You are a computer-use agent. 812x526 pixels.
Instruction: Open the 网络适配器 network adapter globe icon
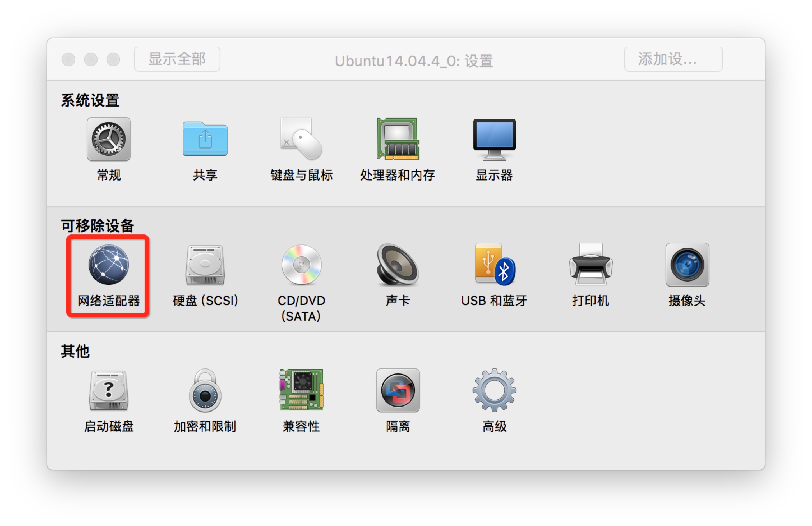point(109,264)
